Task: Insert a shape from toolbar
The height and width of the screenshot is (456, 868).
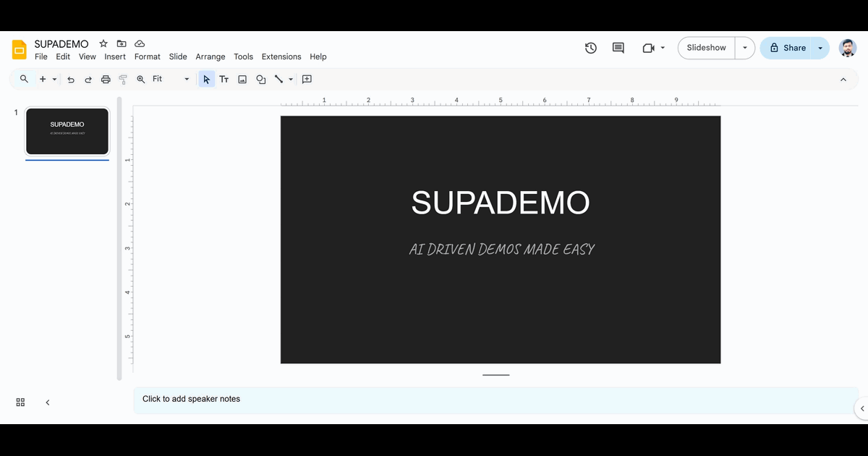Action: [261, 79]
